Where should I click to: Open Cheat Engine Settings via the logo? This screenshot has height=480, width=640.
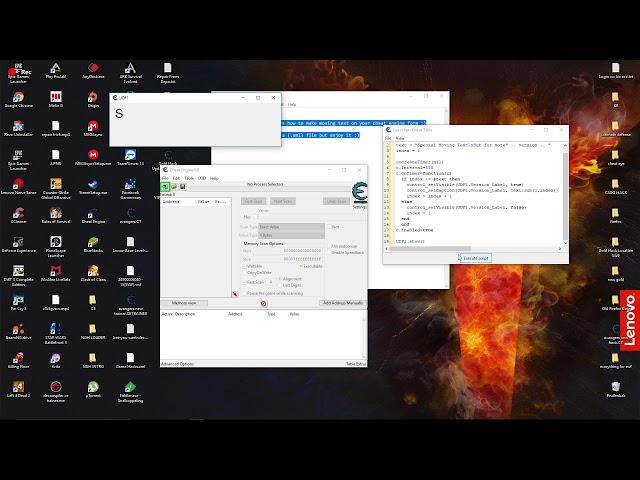point(360,196)
